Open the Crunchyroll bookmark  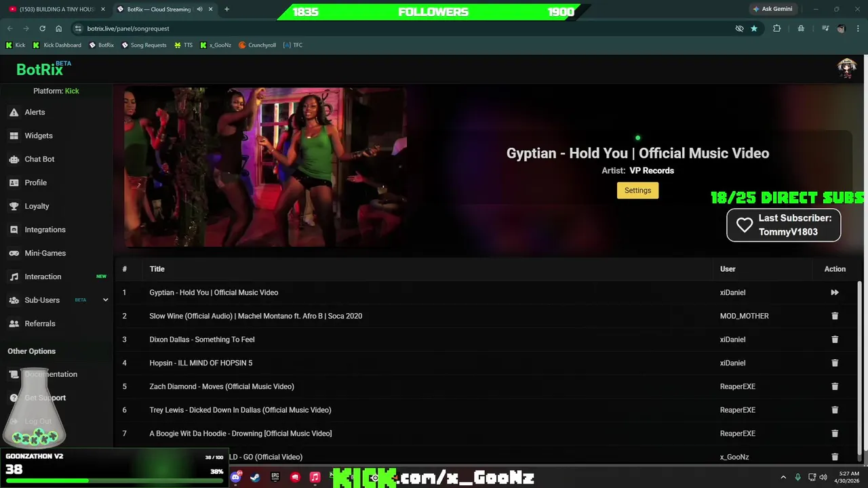(257, 45)
